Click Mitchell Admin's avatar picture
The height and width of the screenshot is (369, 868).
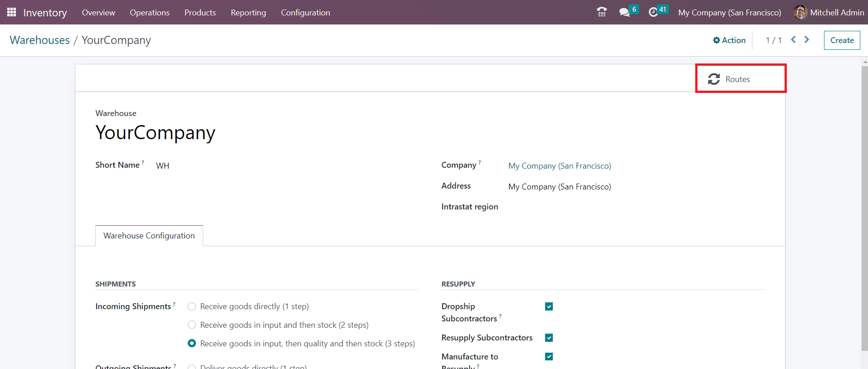click(x=800, y=12)
